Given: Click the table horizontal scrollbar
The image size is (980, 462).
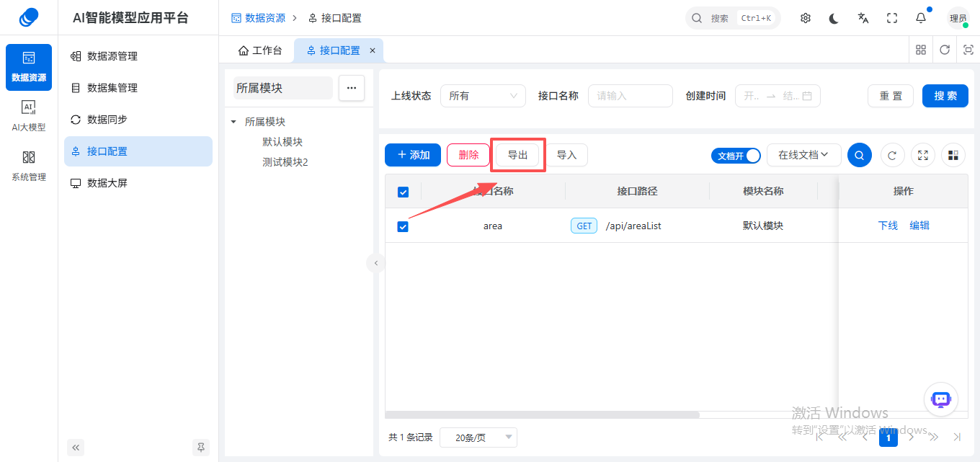Looking at the screenshot, I should [x=542, y=414].
